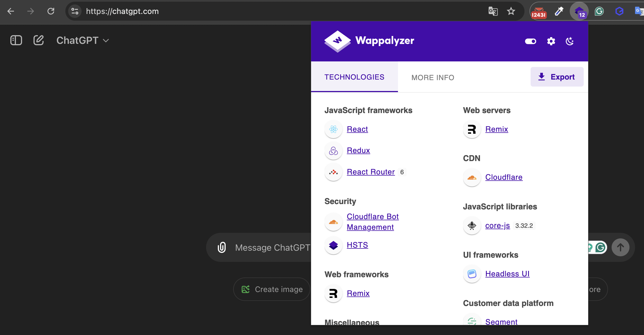644x335 pixels.
Task: Click the Grammarly extension icon in toolbar
Action: coord(599,11)
